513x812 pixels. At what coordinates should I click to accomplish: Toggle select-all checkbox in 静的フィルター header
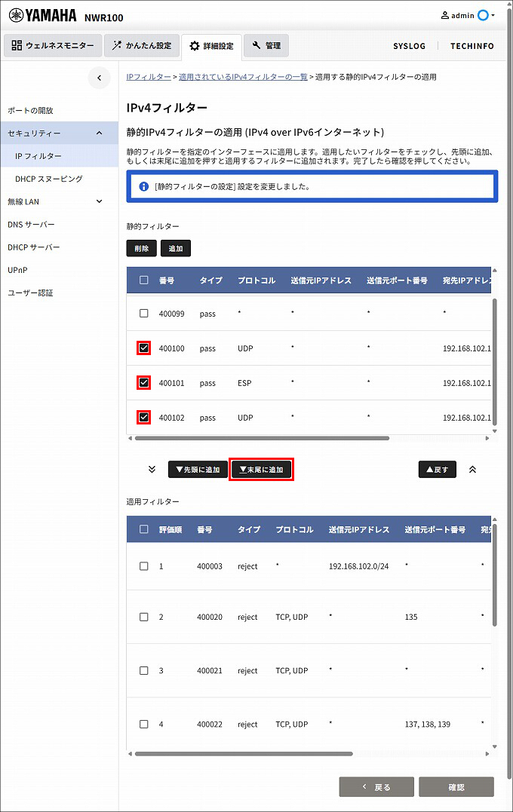coord(144,280)
